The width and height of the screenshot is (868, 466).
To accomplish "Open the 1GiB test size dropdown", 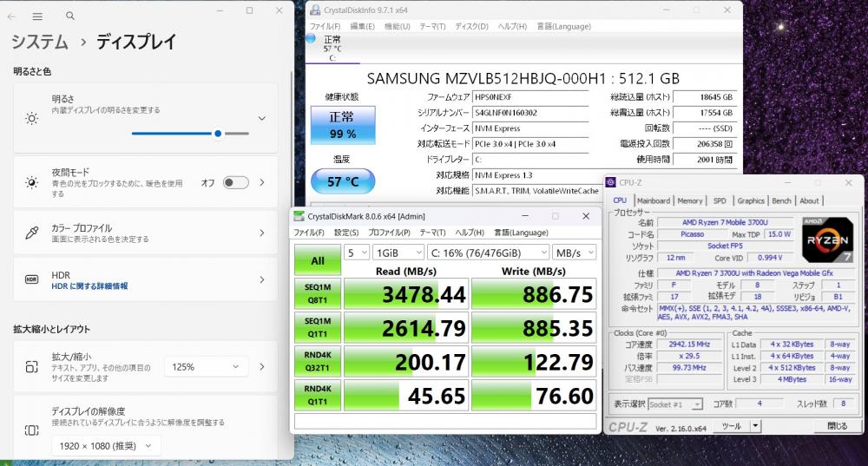I will tap(398, 253).
